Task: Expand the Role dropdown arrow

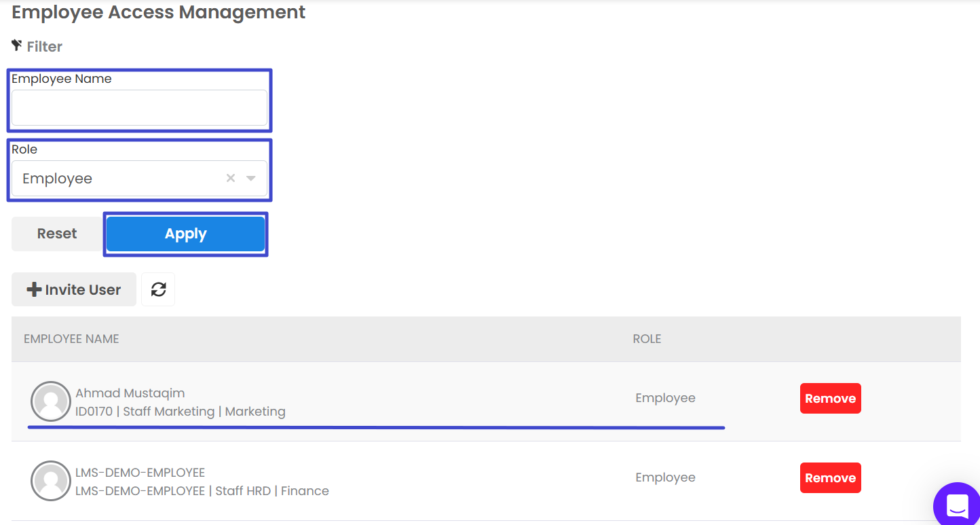Action: [x=251, y=178]
